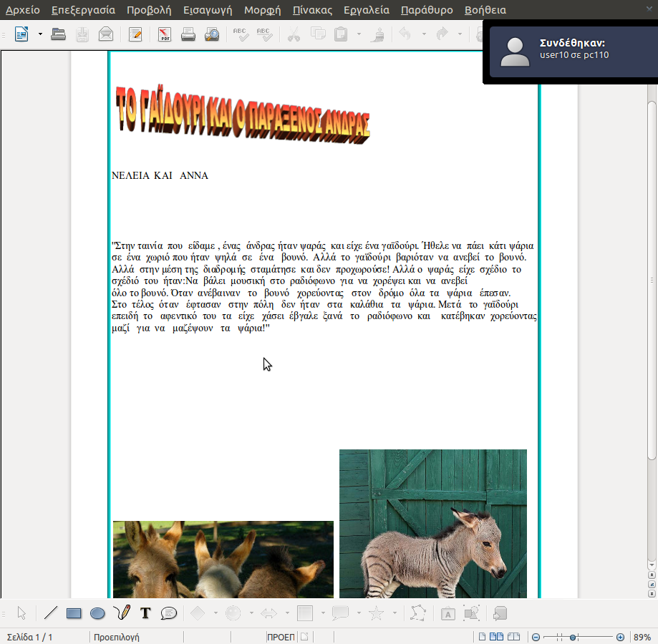The height and width of the screenshot is (644, 658).
Task: Open the Μορφή menu
Action: [262, 10]
